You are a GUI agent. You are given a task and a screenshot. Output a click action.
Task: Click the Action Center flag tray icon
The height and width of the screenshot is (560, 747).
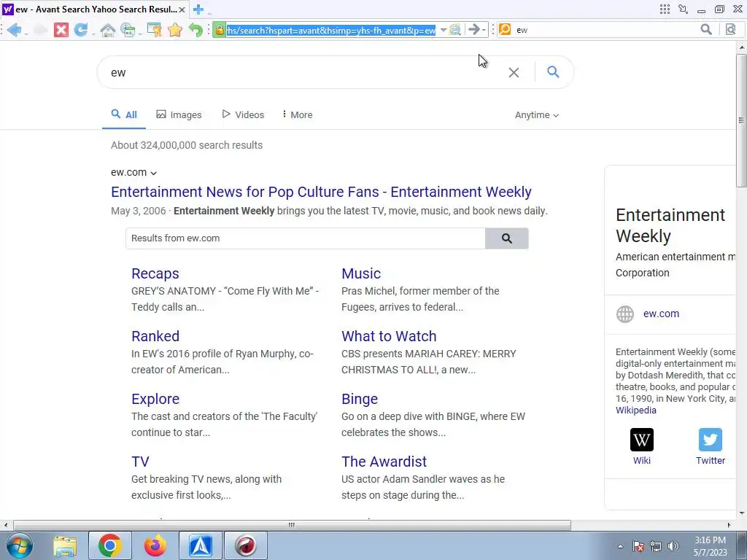point(638,546)
